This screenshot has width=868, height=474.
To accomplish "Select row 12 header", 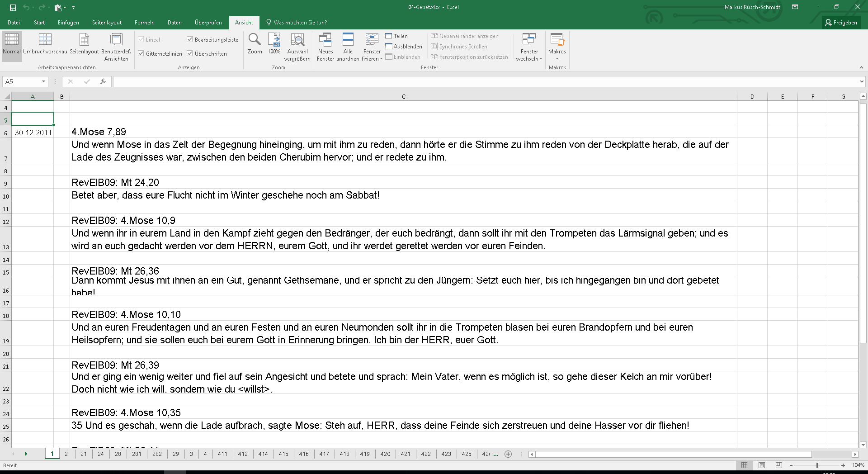I will click(x=5, y=221).
